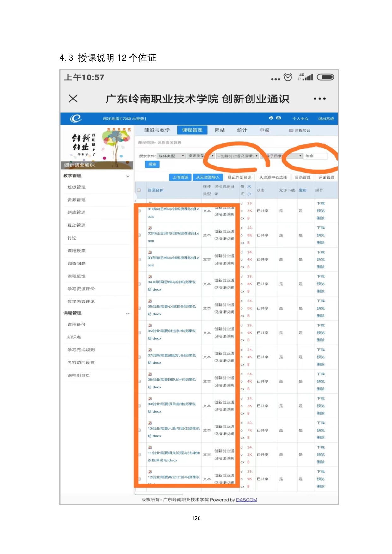Image resolution: width=392 pixels, height=554 pixels.
Task: Go to 调查问卷 in the sidebar
Action: click(77, 264)
